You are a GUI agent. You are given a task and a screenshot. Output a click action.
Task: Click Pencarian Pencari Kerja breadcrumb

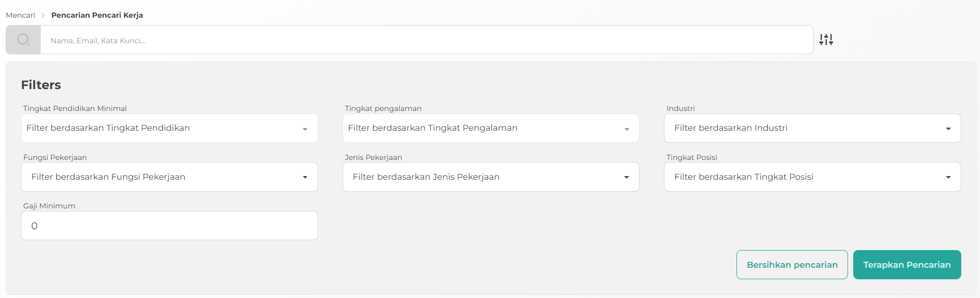click(x=97, y=15)
